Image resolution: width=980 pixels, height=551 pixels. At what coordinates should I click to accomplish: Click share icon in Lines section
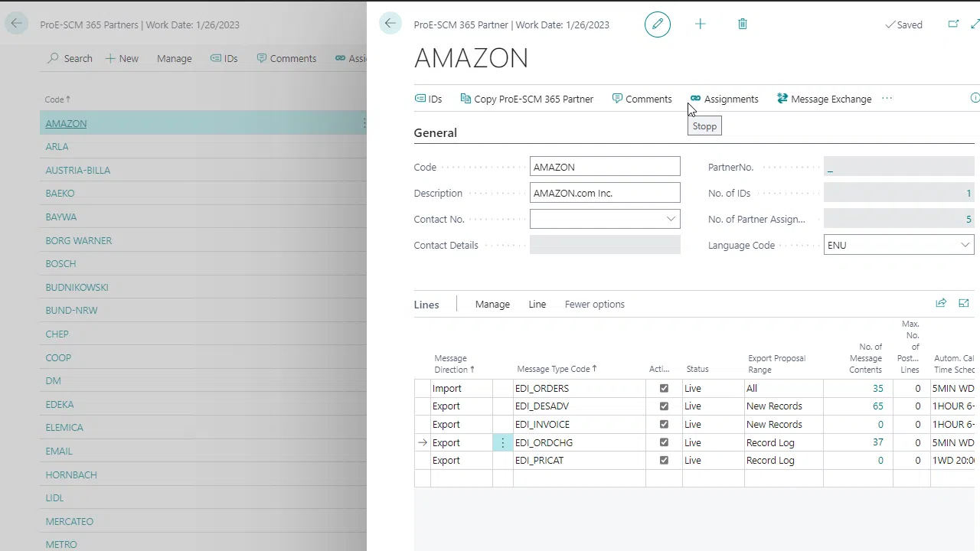click(x=941, y=303)
